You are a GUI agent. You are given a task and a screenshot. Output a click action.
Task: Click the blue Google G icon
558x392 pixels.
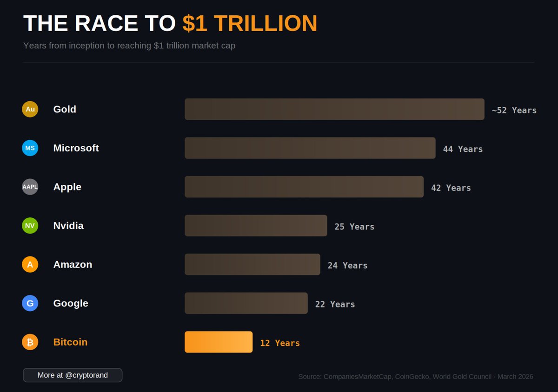tap(30, 303)
